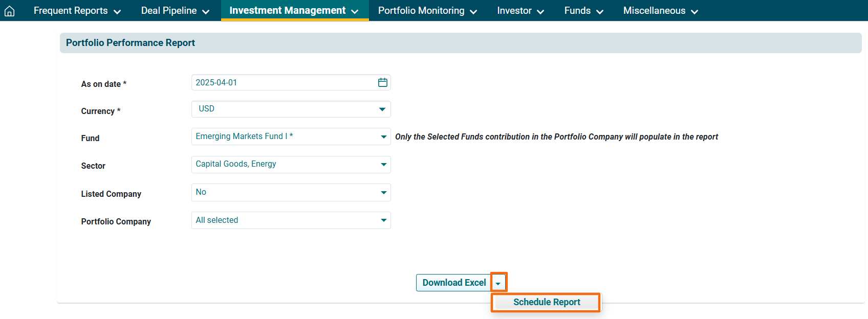Click the Download Excel button
Screen dimensions: 868x319
pyautogui.click(x=453, y=283)
